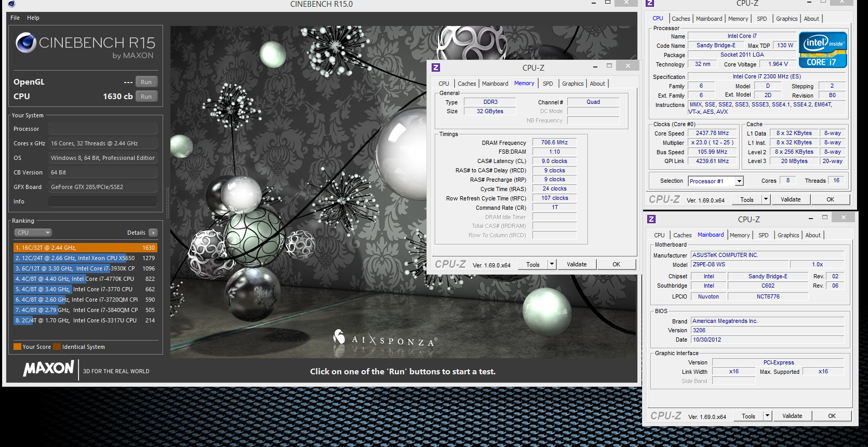The height and width of the screenshot is (447, 868).
Task: Open the File menu in Cinebench
Action: click(x=15, y=18)
